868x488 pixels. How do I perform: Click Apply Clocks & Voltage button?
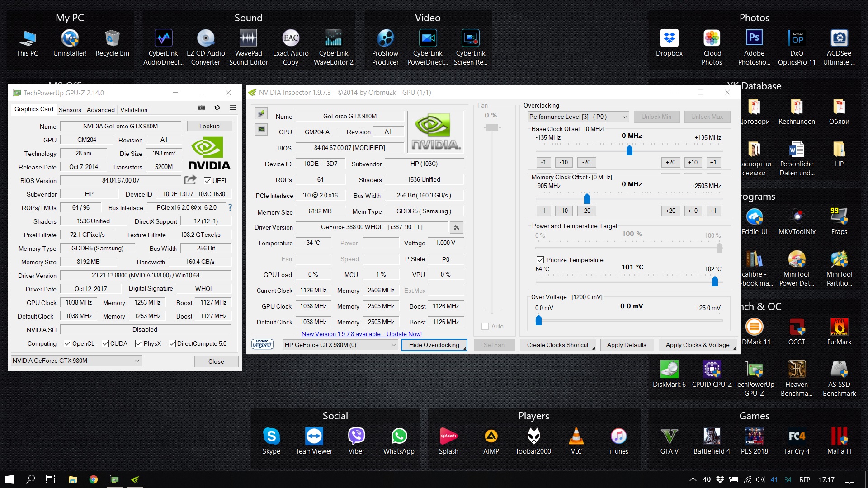[697, 345]
